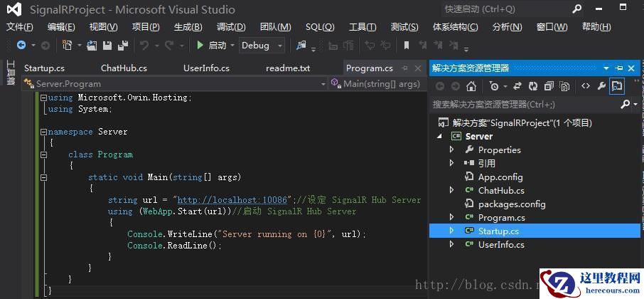Screen dimensions: 644x299
Task: Click the Navigate Backward arrow in the toolbar
Action: tap(21, 46)
